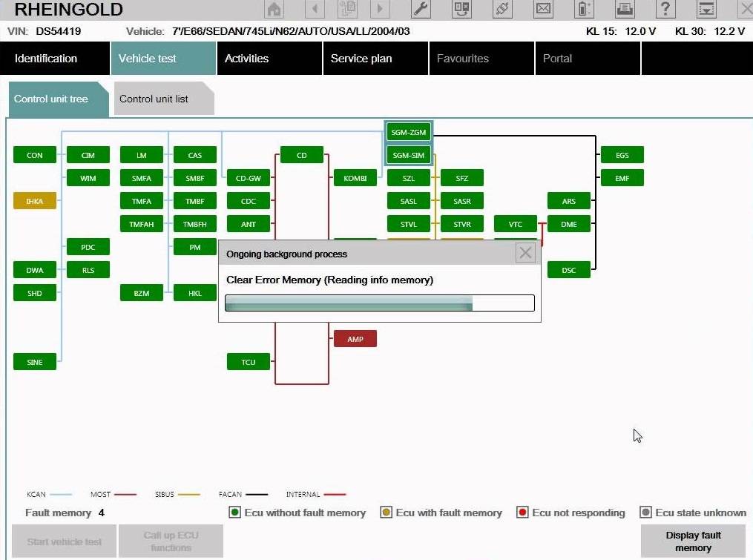This screenshot has height=560, width=753.
Task: Select the IHKA control unit with faults
Action: (35, 201)
